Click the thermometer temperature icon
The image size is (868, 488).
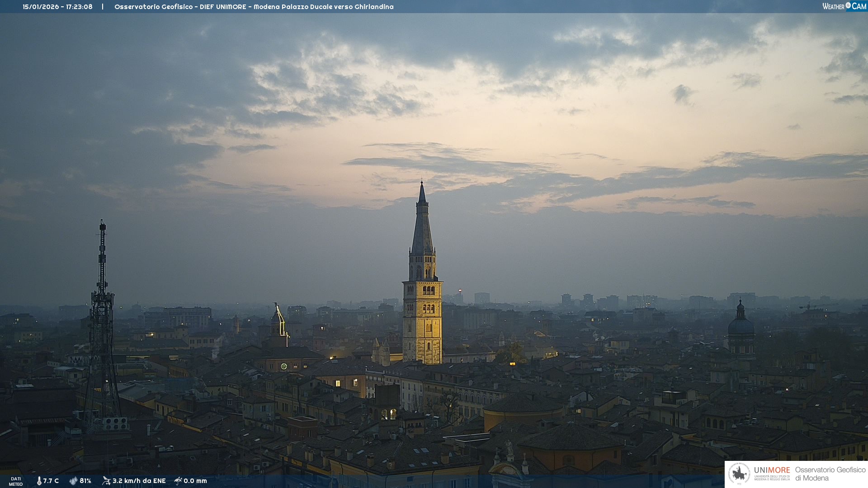click(39, 481)
